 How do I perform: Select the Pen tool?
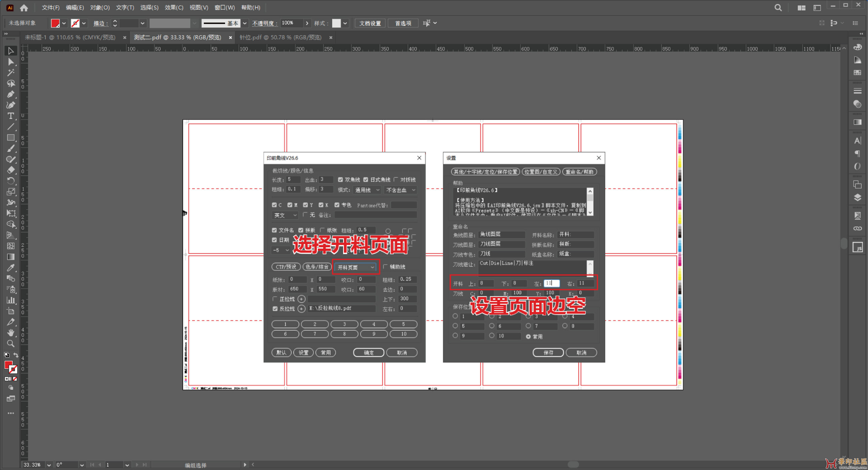point(10,94)
